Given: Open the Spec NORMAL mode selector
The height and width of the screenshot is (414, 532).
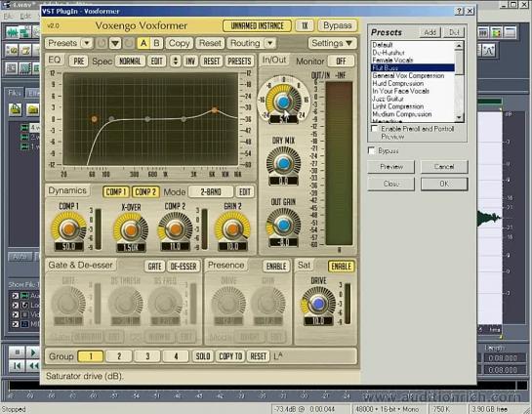Looking at the screenshot, I should pos(130,62).
